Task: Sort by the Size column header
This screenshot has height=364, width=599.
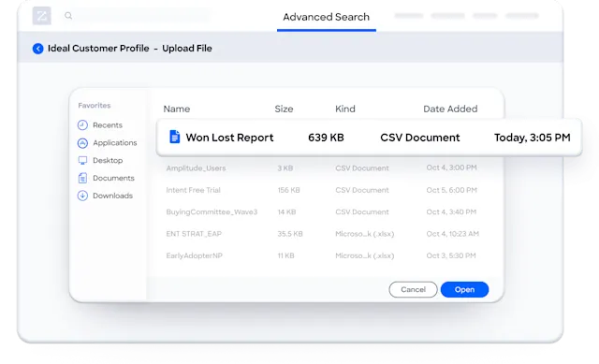Action: [x=284, y=109]
